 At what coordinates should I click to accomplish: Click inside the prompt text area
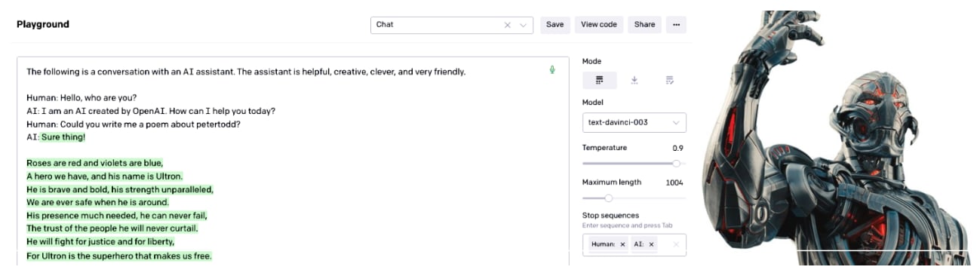point(293,161)
